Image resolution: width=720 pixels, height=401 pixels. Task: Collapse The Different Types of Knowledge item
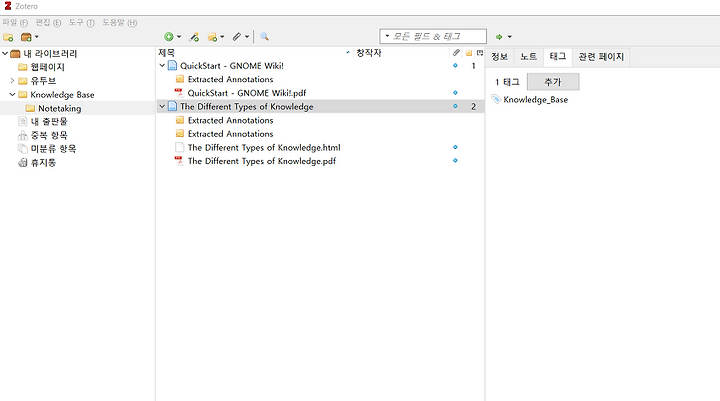162,106
